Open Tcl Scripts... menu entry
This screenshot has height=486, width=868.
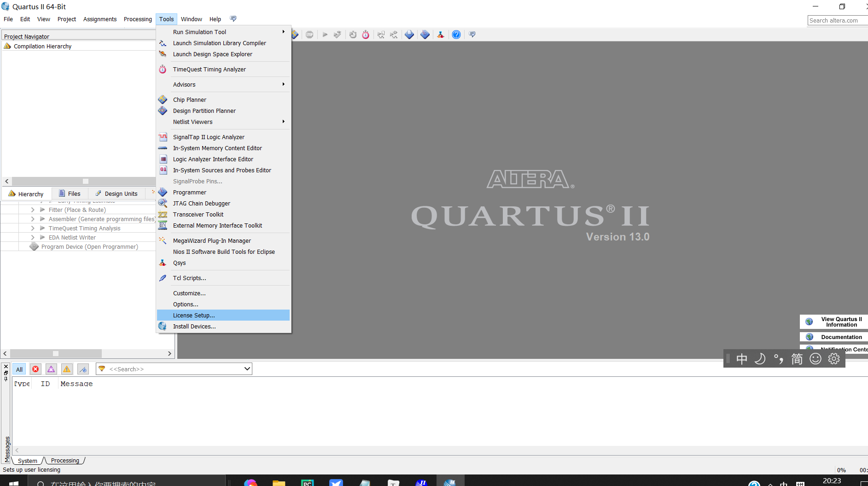point(223,278)
